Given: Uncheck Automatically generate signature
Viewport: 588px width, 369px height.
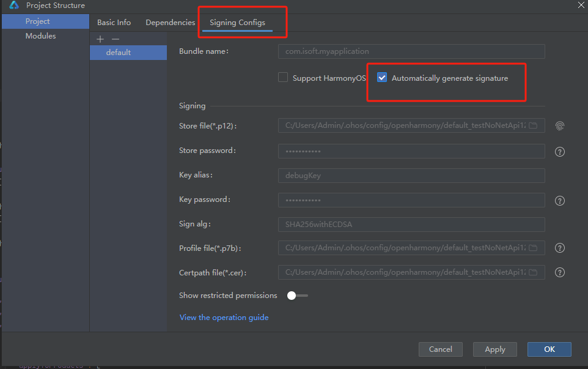Looking at the screenshot, I should point(382,77).
